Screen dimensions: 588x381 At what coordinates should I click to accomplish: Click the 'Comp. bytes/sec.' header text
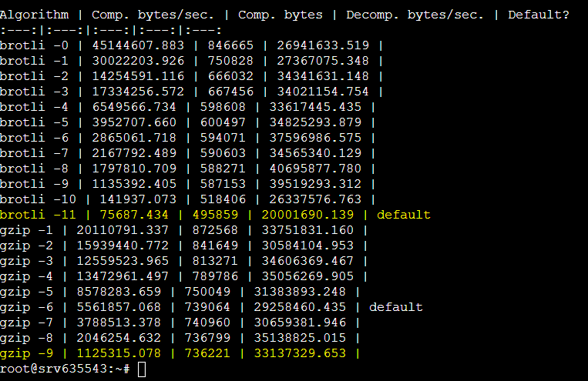tap(153, 15)
